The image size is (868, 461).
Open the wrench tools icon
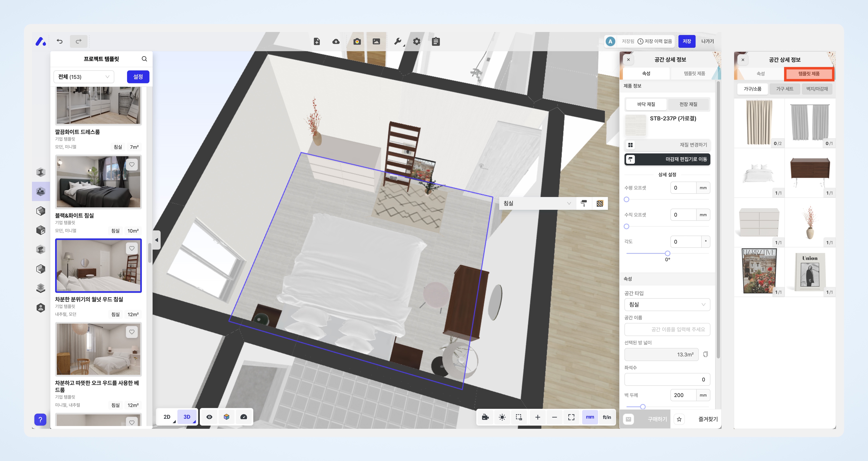[x=398, y=41]
